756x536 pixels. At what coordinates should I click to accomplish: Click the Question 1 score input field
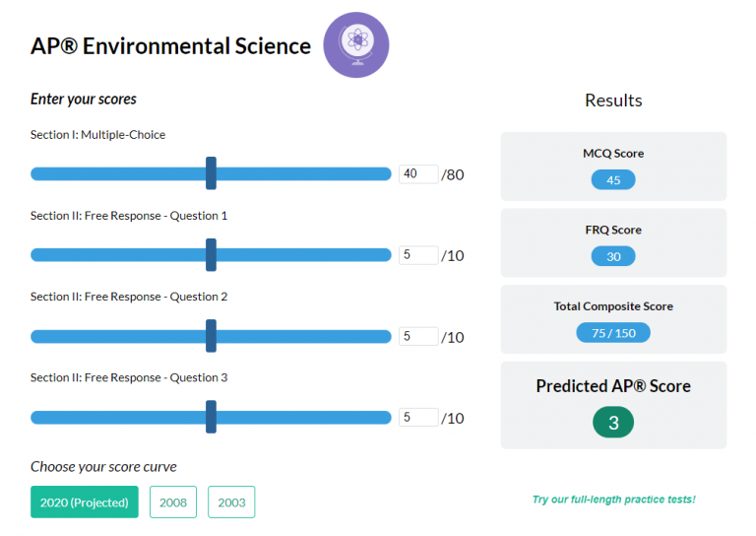[418, 255]
